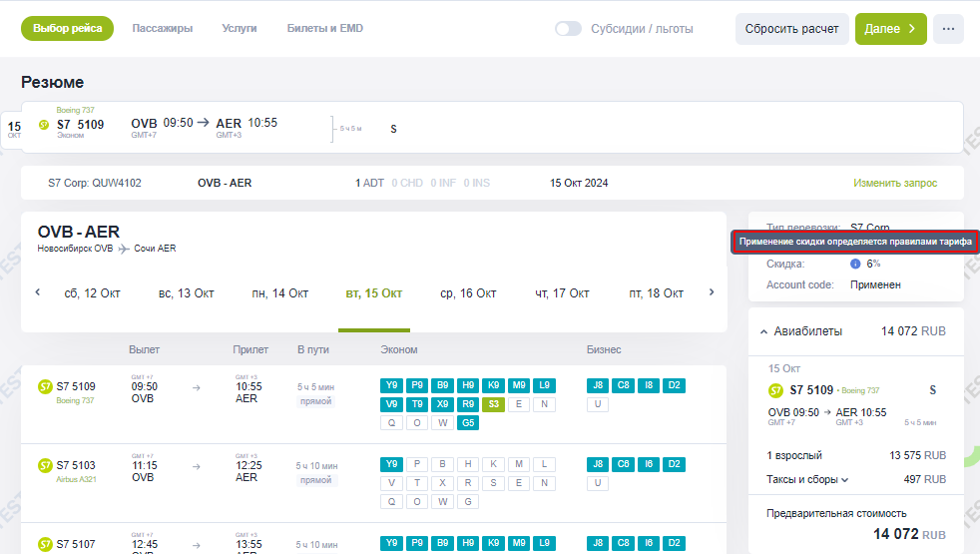This screenshot has width=980, height=554.
Task: Choose business class D2 on S7 5109
Action: pos(674,385)
